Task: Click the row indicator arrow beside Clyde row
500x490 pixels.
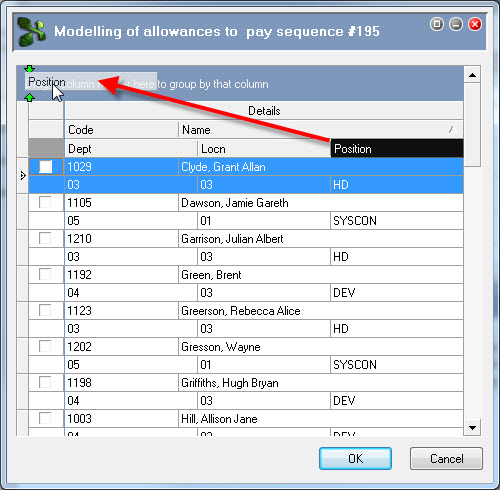Action: pyautogui.click(x=23, y=176)
